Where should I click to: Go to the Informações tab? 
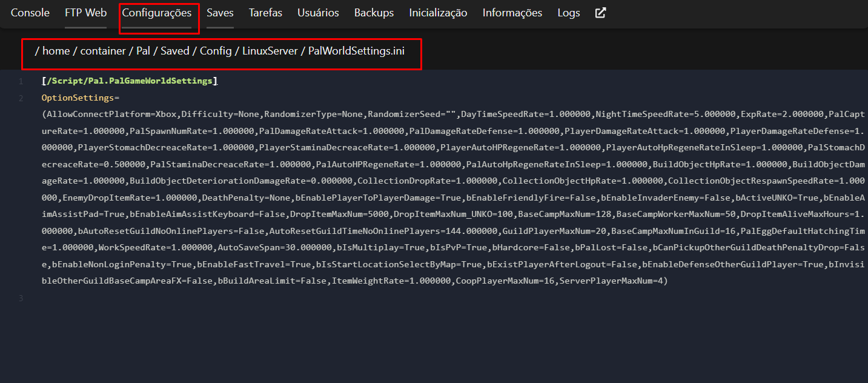(512, 13)
